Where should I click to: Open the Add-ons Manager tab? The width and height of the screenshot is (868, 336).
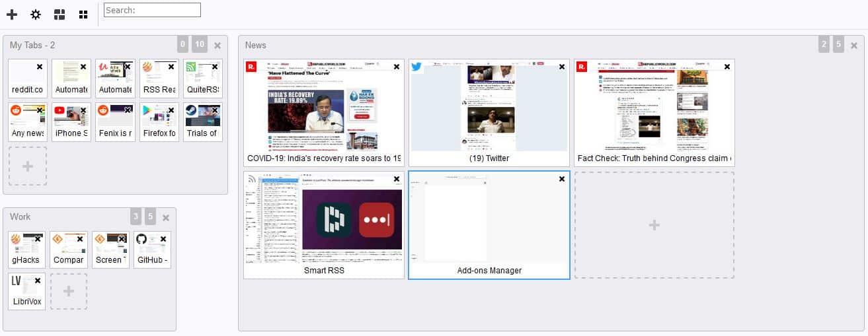point(489,225)
